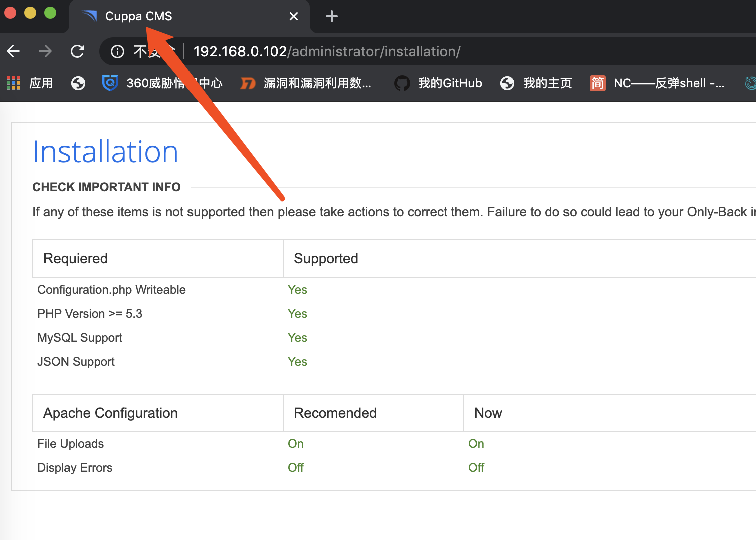The width and height of the screenshot is (756, 540).
Task: Click the Configuration.php Writeable row
Action: [111, 290]
